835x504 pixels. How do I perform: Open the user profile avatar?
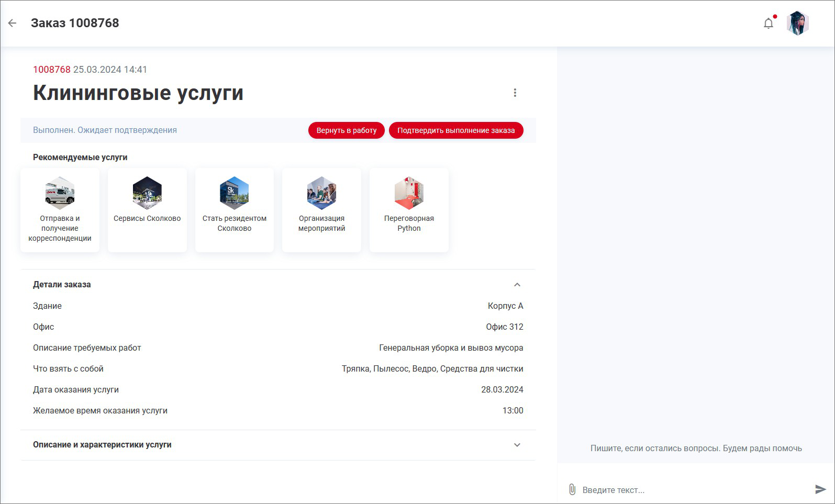[797, 24]
